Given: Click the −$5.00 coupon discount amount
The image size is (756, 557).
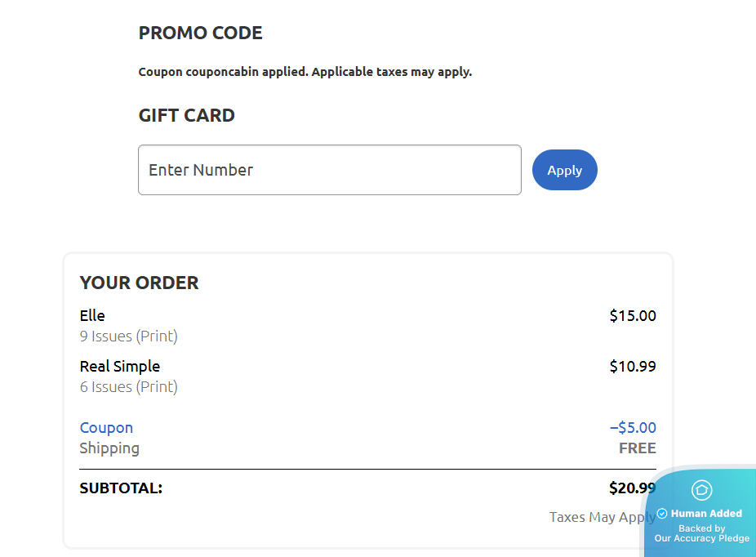Looking at the screenshot, I should point(632,427).
